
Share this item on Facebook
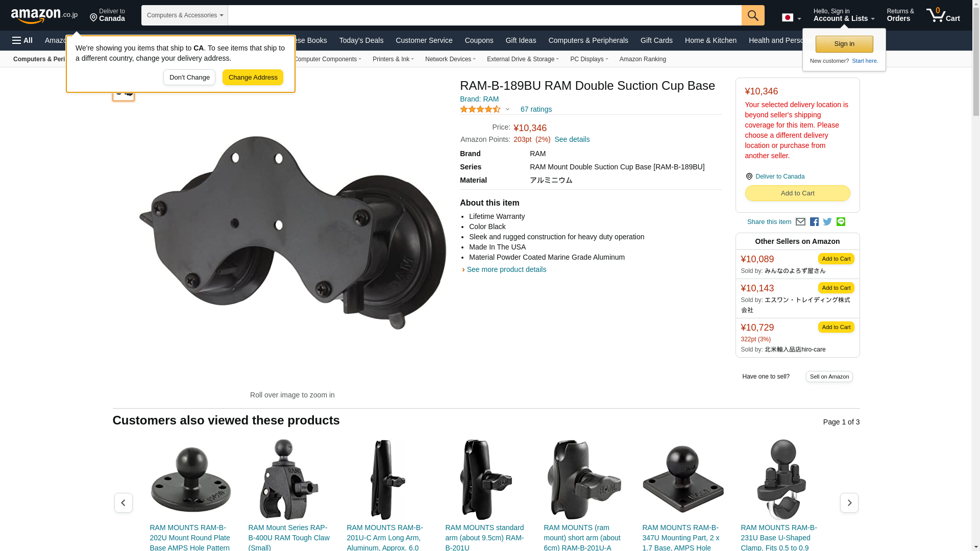[814, 222]
